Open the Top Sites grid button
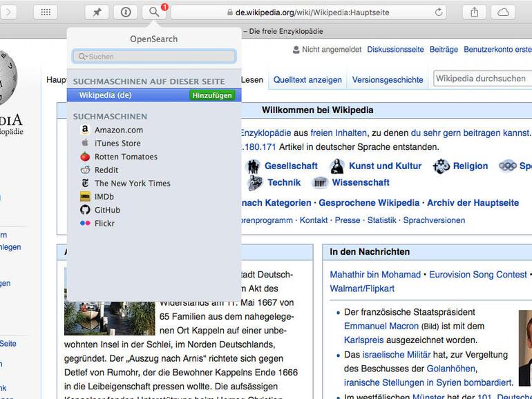532x399 pixels. coord(46,12)
